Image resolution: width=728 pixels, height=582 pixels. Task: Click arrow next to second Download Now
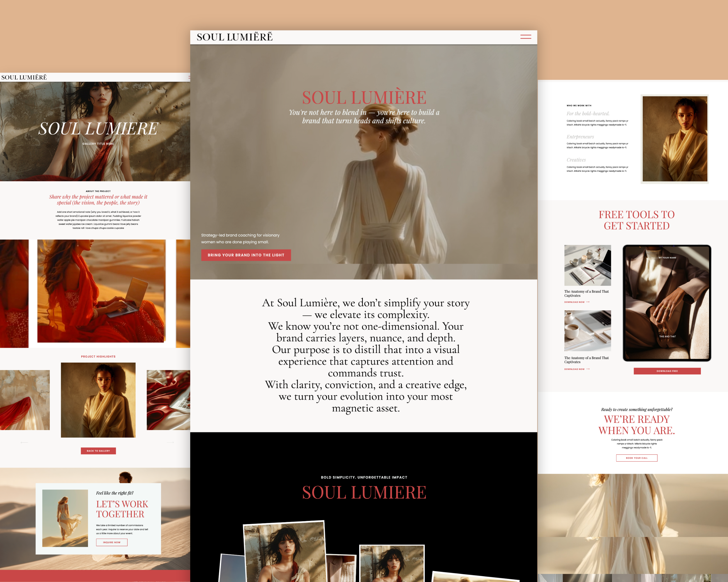[588, 369]
